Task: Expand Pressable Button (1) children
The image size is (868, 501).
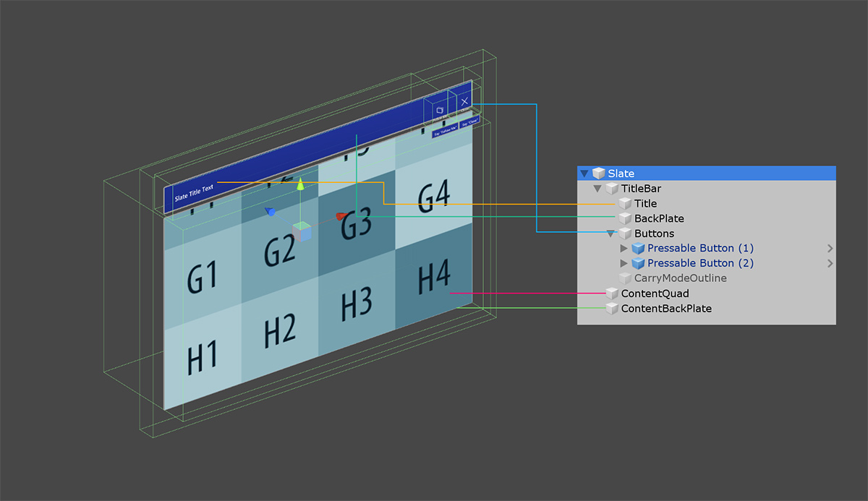Action: [624, 249]
